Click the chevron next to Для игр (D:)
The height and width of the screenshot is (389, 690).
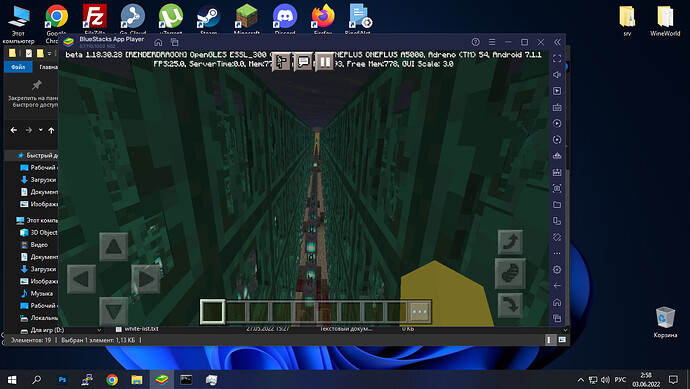pyautogui.click(x=99, y=330)
